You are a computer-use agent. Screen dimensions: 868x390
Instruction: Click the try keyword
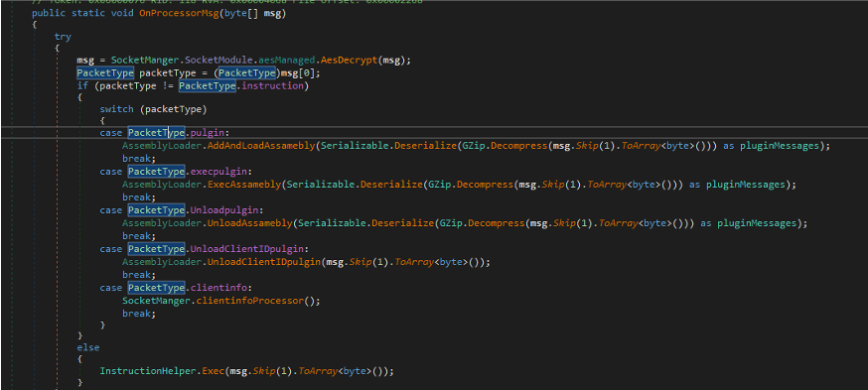pyautogui.click(x=63, y=36)
